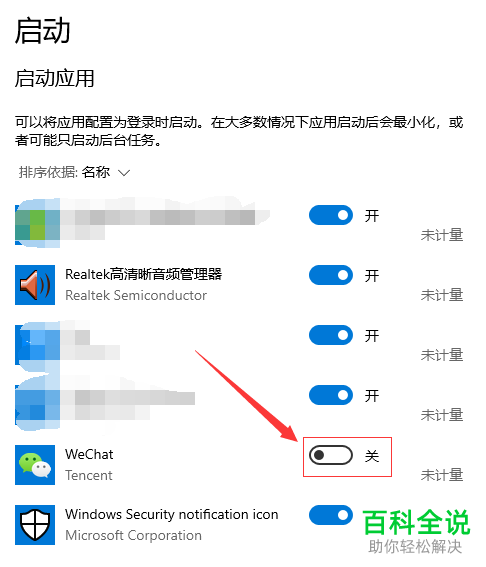Screen dimensions: 486x567
Task: Turn off Windows Security notification toggle
Action: 331,515
